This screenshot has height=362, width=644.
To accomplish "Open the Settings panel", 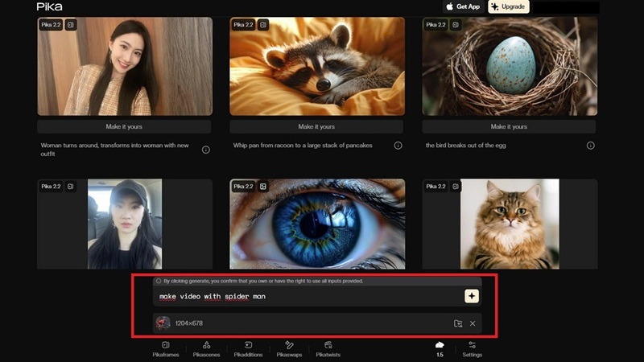I will click(x=472, y=348).
